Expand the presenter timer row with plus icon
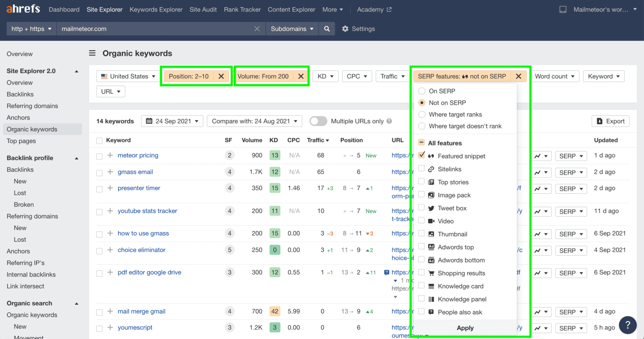 click(110, 188)
